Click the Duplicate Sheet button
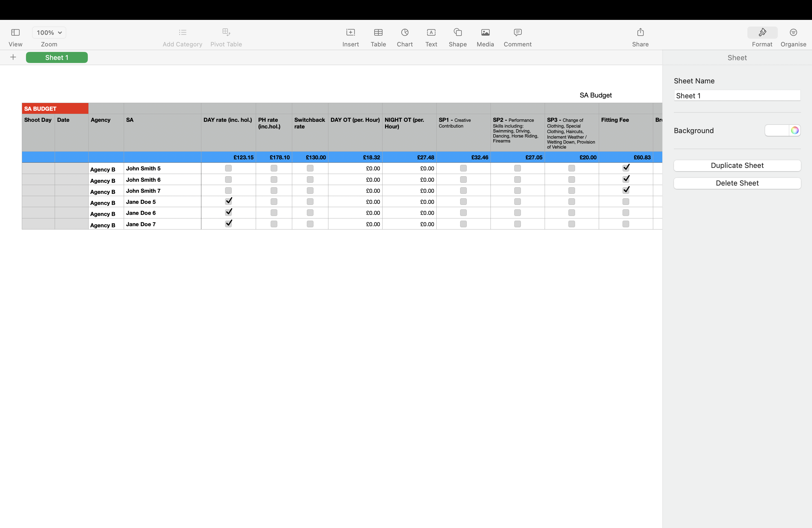Screen dimensions: 812x528 (737, 165)
